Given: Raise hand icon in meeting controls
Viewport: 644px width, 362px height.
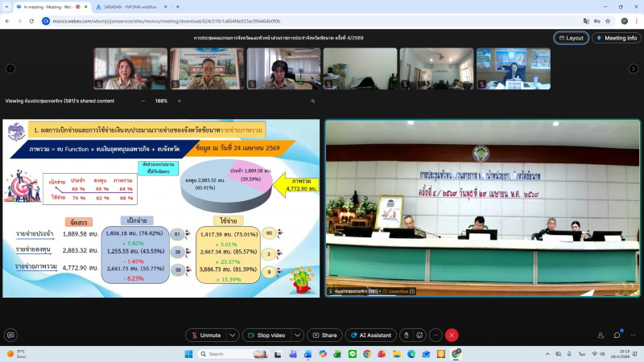Looking at the screenshot, I should click(407, 335).
